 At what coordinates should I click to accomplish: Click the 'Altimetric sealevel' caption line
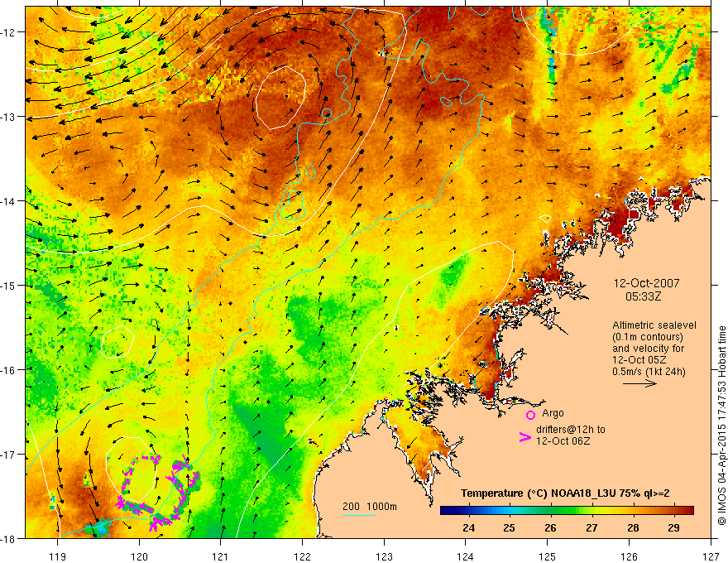coord(654,325)
